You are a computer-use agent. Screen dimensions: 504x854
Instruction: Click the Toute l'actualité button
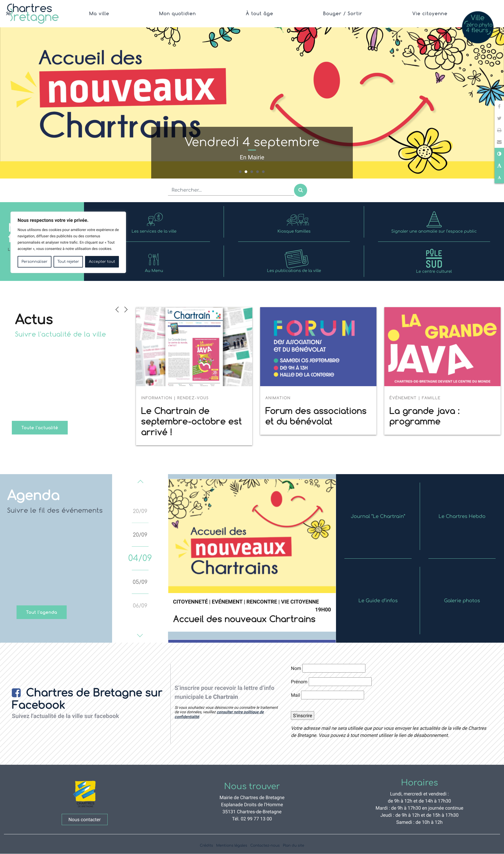click(40, 427)
